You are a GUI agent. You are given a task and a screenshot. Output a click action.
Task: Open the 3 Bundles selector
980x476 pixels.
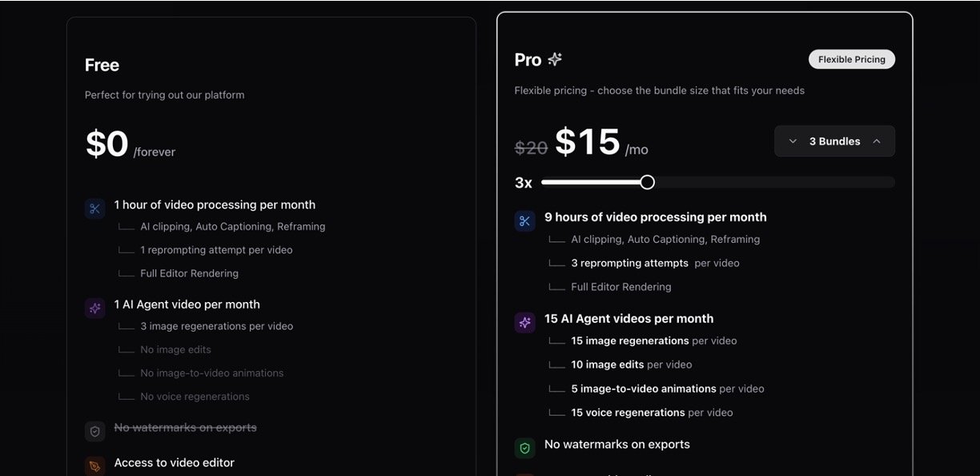(834, 141)
